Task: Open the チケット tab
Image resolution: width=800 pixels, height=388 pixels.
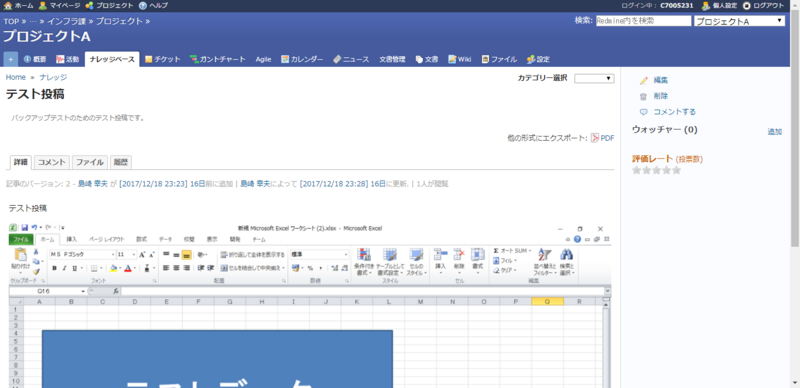Action: coord(162,59)
